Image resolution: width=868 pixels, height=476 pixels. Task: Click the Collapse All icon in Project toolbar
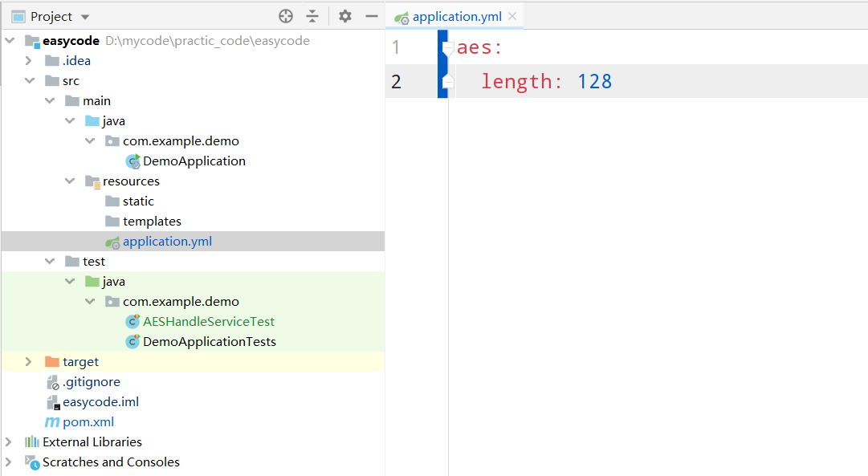click(x=312, y=16)
